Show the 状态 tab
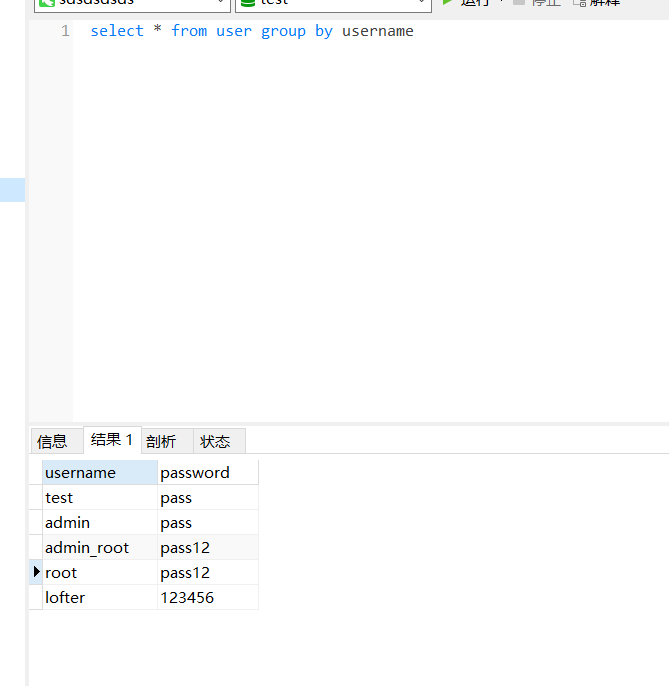 coord(219,441)
